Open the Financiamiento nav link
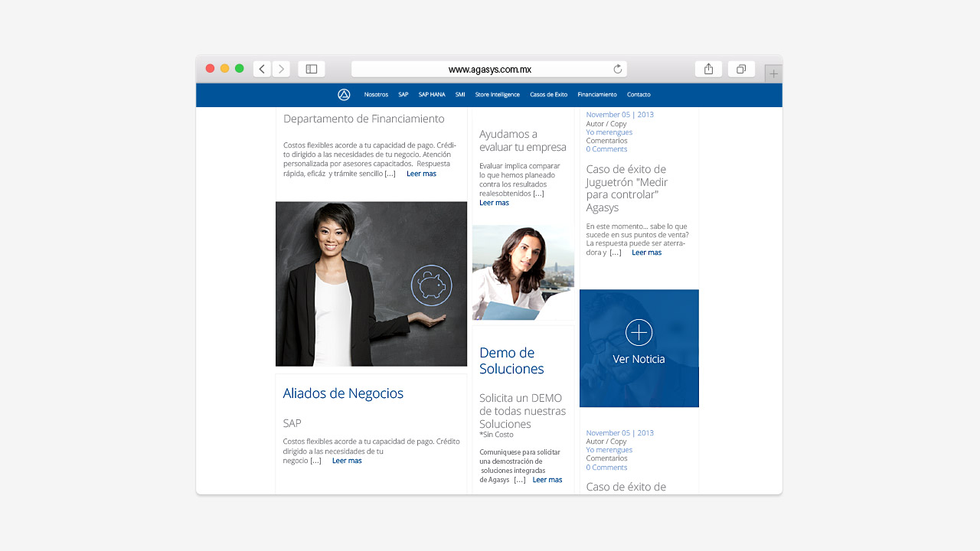980x551 pixels. [597, 95]
